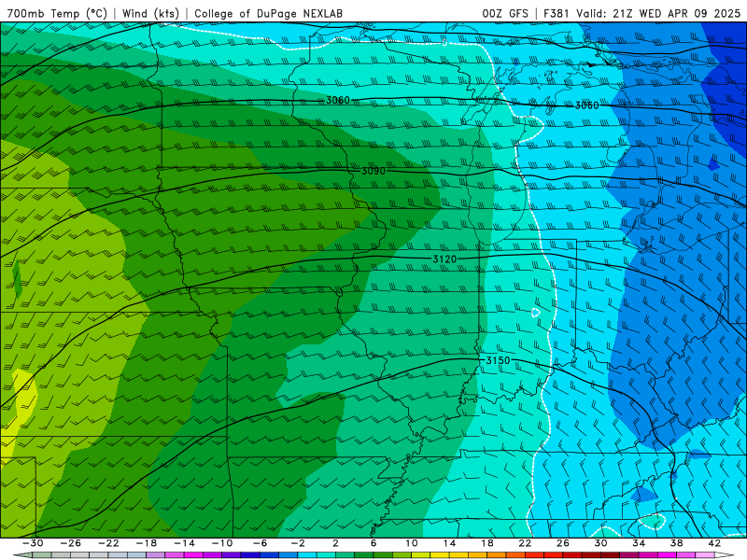The height and width of the screenshot is (560, 747).
Task: Click the -26 color scale value
Action: (x=71, y=543)
